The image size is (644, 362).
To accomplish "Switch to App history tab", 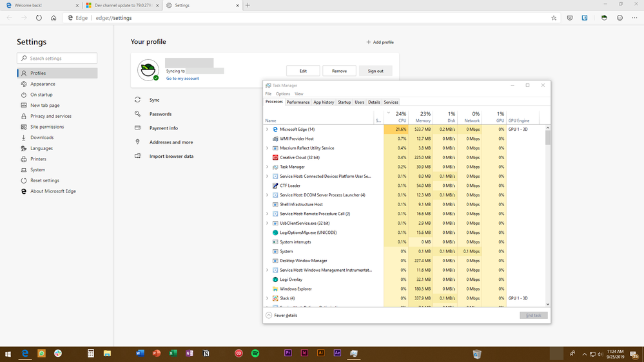I will click(x=324, y=102).
